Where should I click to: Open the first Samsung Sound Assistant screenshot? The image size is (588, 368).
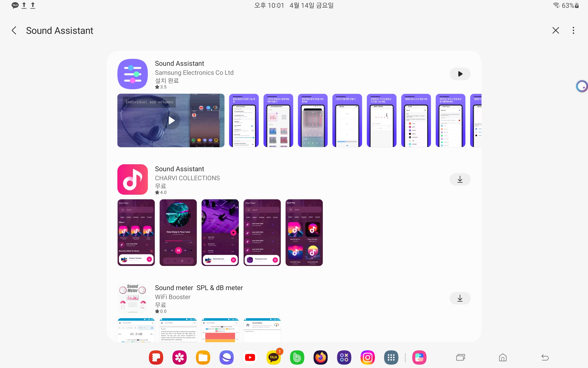(x=244, y=121)
